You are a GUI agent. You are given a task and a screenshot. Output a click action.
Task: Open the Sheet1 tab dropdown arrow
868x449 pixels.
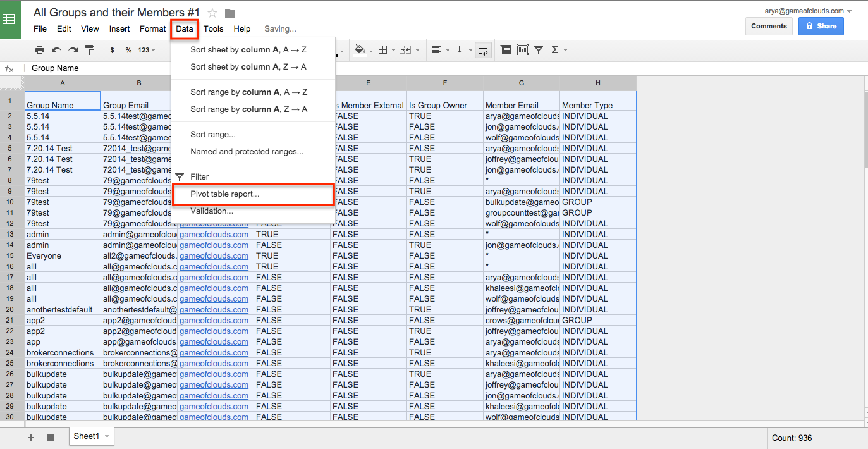click(107, 436)
